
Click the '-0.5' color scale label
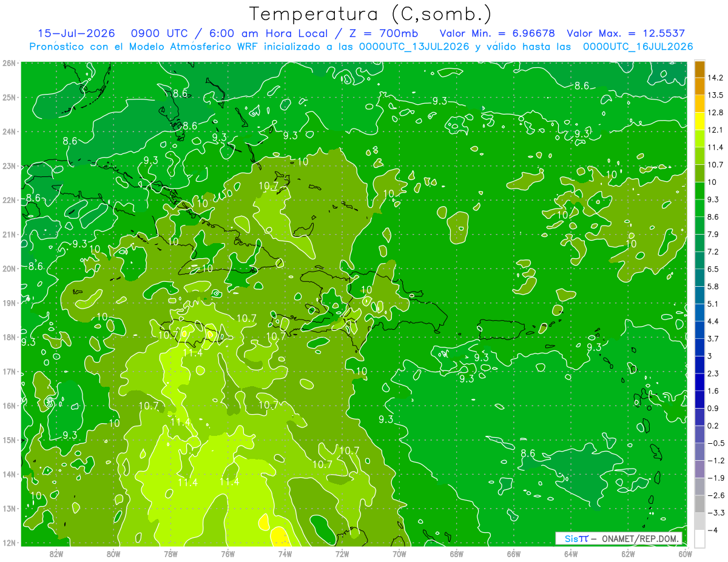[x=715, y=443]
